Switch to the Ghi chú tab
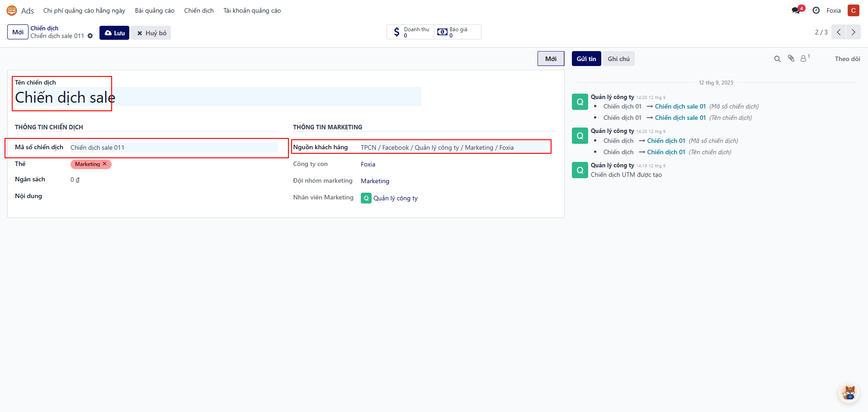 618,59
